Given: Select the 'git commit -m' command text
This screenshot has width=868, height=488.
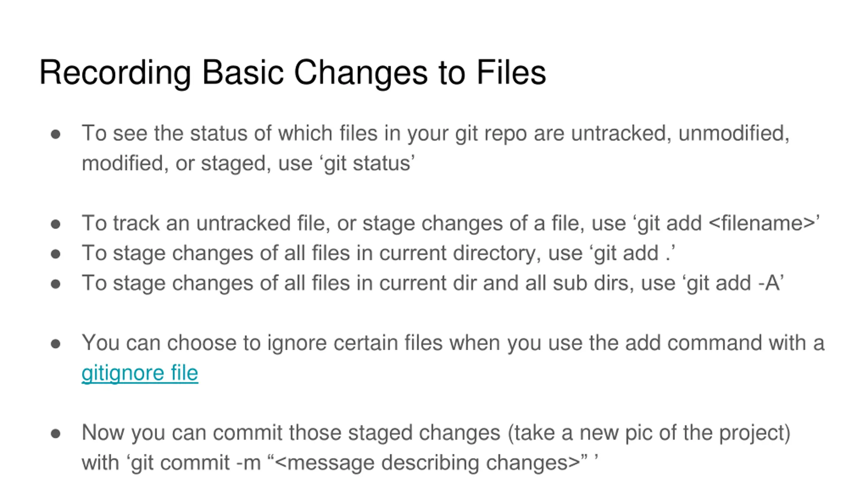Looking at the screenshot, I should (x=196, y=463).
